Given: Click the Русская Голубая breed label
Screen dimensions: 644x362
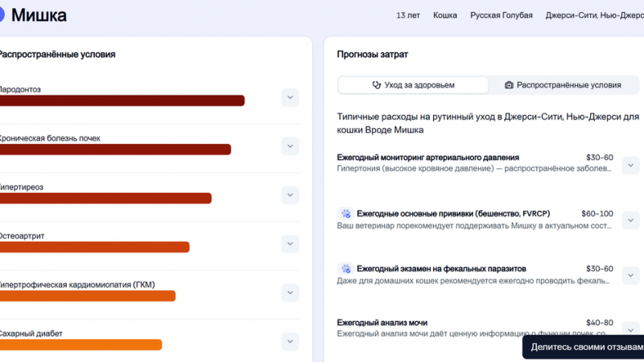Looking at the screenshot, I should click(501, 15).
